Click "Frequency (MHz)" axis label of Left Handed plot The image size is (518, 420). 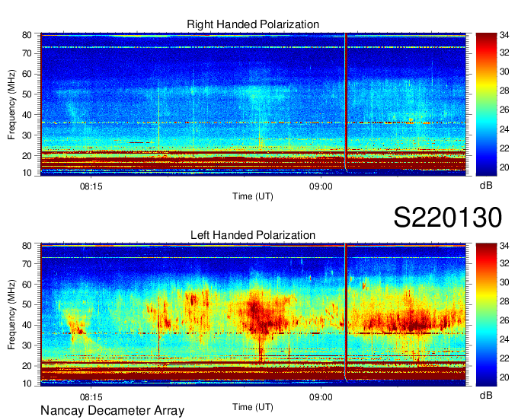click(x=11, y=315)
